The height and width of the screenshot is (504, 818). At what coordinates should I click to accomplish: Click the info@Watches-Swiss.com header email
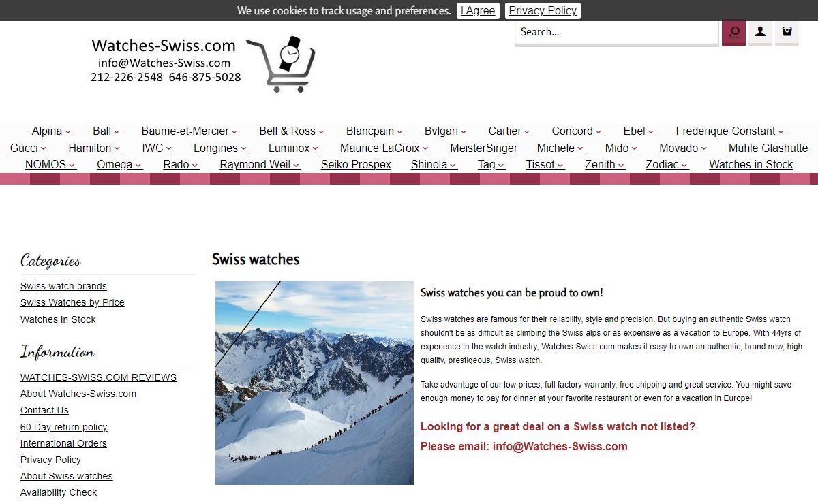coord(164,63)
